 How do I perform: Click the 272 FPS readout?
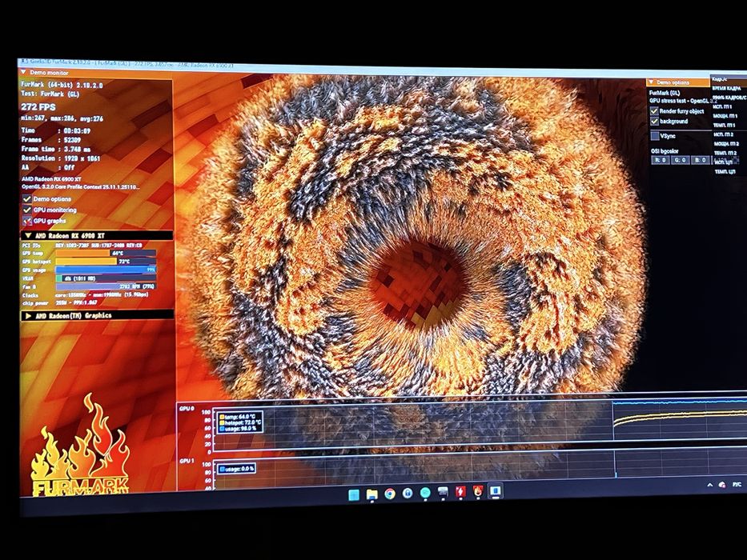coord(38,107)
